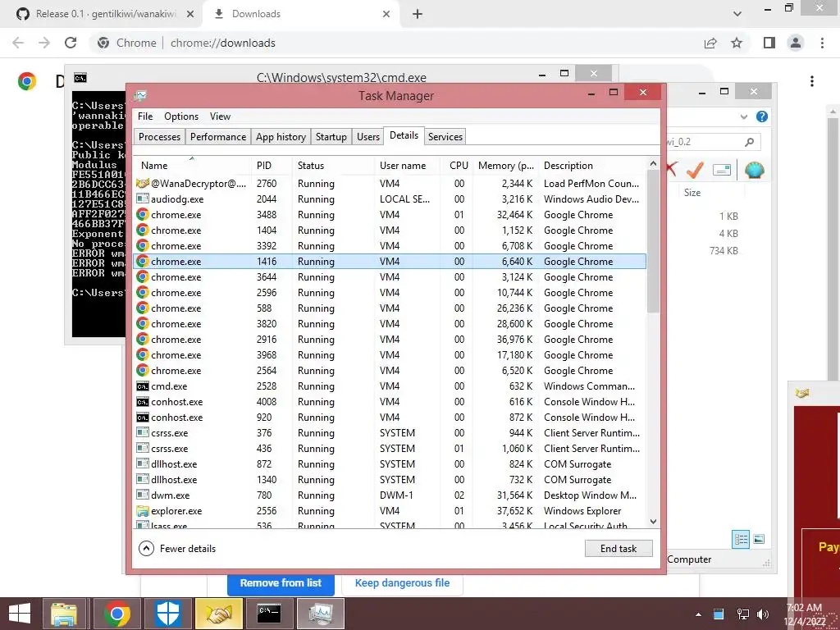
Task: Open the File menu in Task Manager
Action: click(x=144, y=116)
